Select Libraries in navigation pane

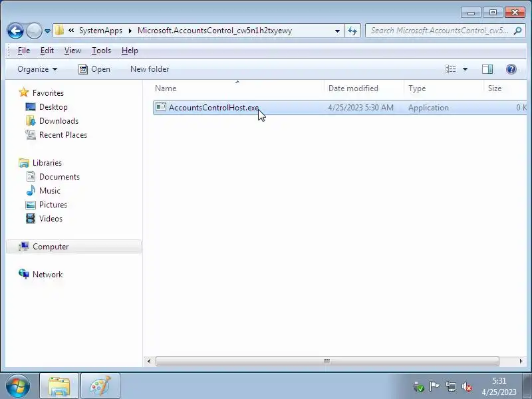41,162
